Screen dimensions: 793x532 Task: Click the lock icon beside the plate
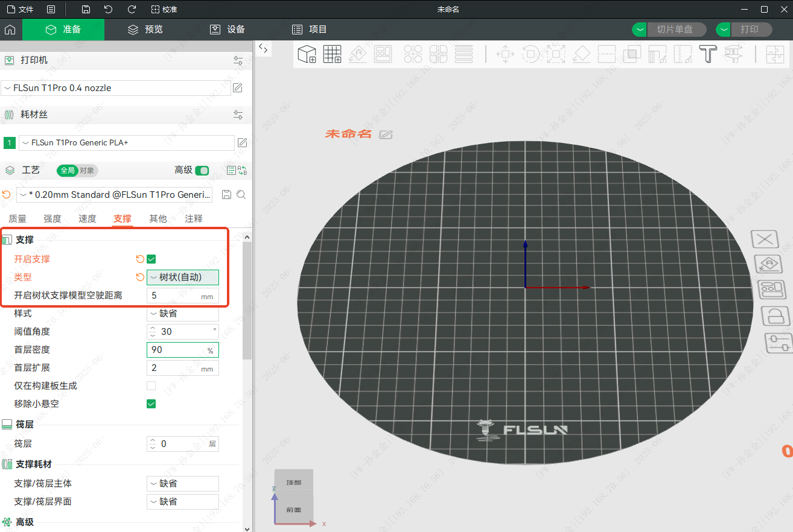click(775, 315)
